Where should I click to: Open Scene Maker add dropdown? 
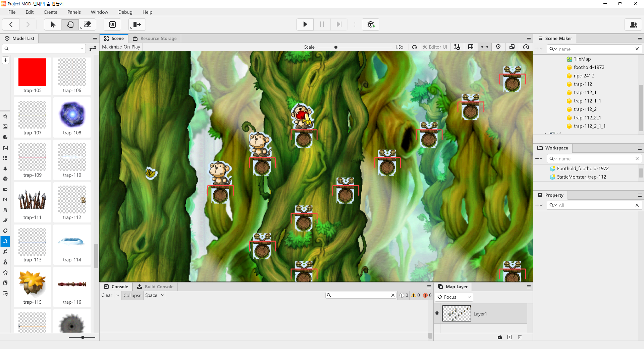click(539, 49)
